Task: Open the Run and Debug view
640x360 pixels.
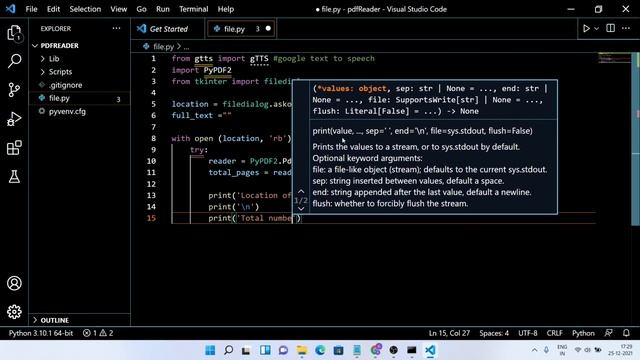Action: 14,119
